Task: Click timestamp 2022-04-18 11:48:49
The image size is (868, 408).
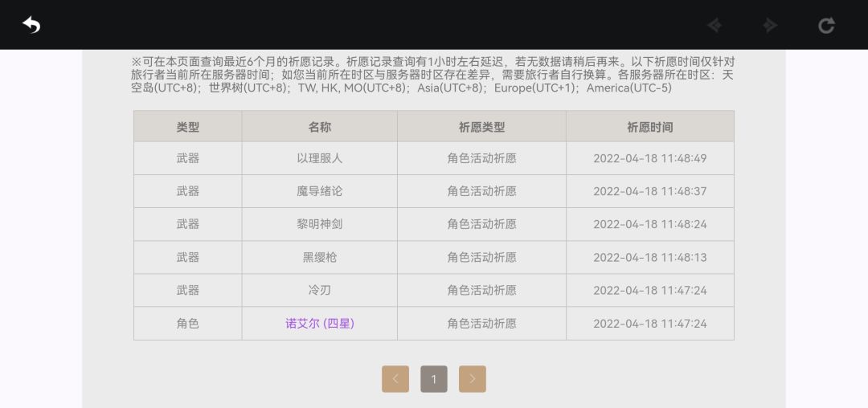Action: tap(650, 158)
